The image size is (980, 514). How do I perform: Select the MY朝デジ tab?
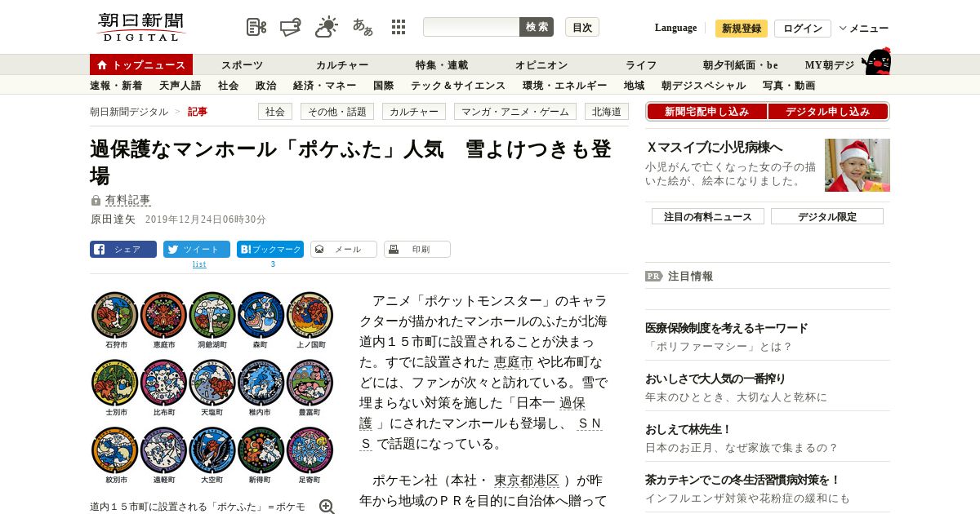[x=830, y=64]
